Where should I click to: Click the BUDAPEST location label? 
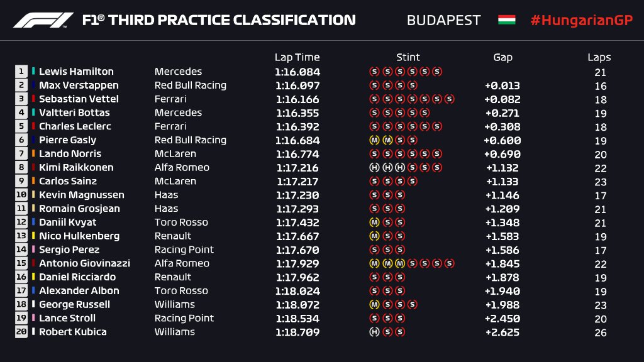(x=443, y=20)
